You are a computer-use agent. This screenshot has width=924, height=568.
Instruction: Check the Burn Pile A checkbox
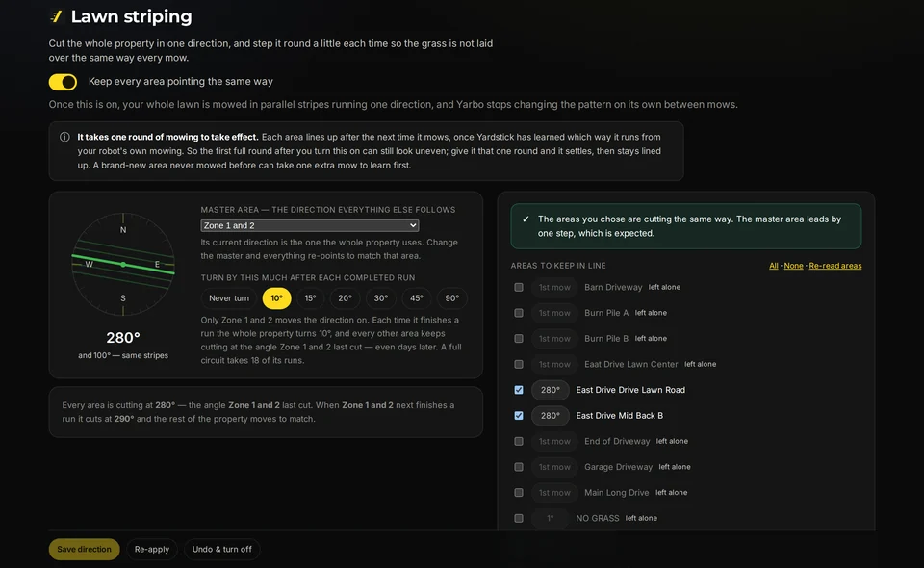[519, 313]
